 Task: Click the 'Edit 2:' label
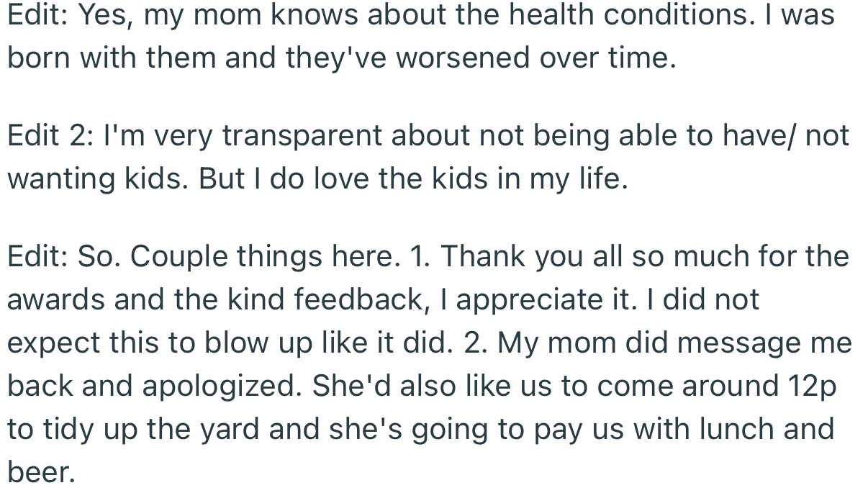click(47, 135)
